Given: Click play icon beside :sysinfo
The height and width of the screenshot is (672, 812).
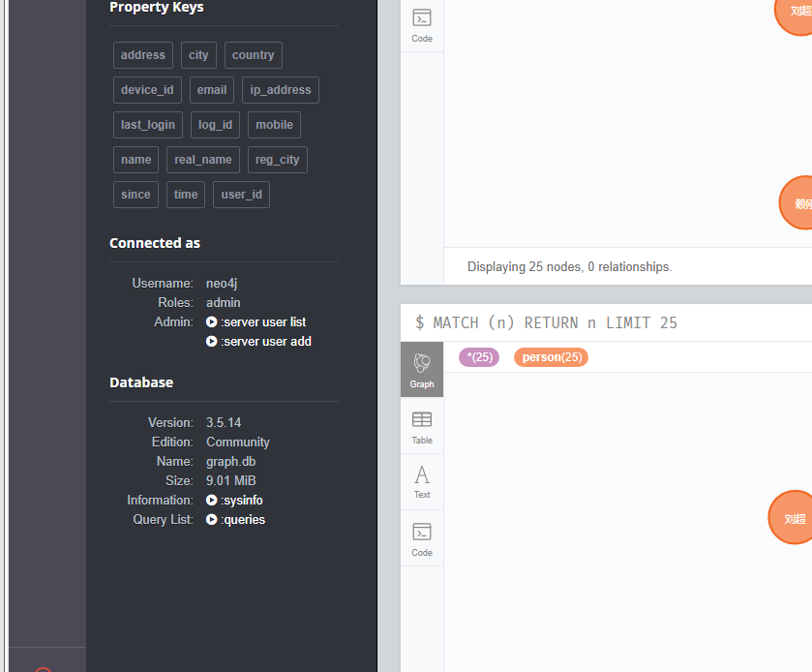Looking at the screenshot, I should coord(211,500).
